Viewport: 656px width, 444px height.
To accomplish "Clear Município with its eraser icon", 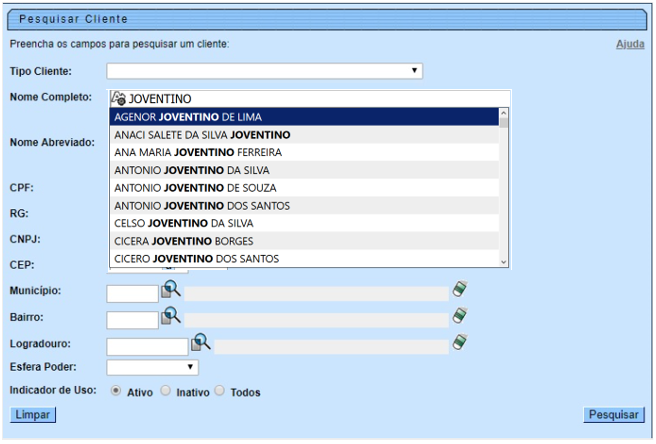I will point(459,289).
